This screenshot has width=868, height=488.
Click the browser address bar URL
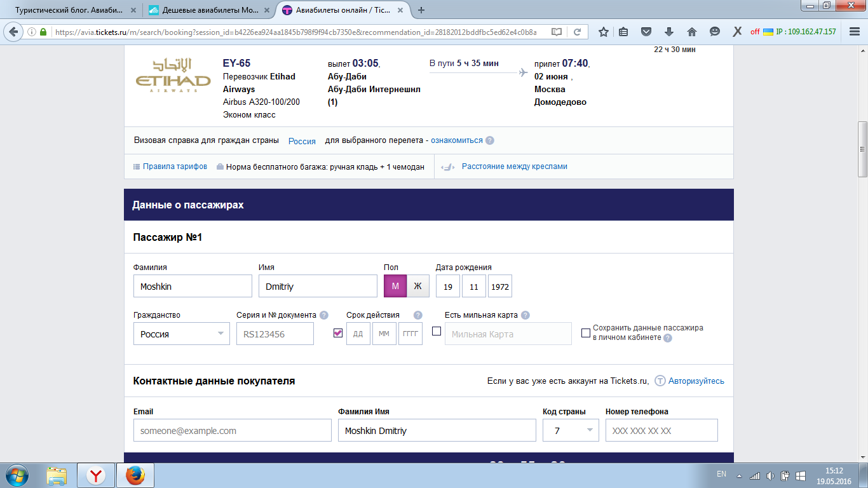(296, 32)
